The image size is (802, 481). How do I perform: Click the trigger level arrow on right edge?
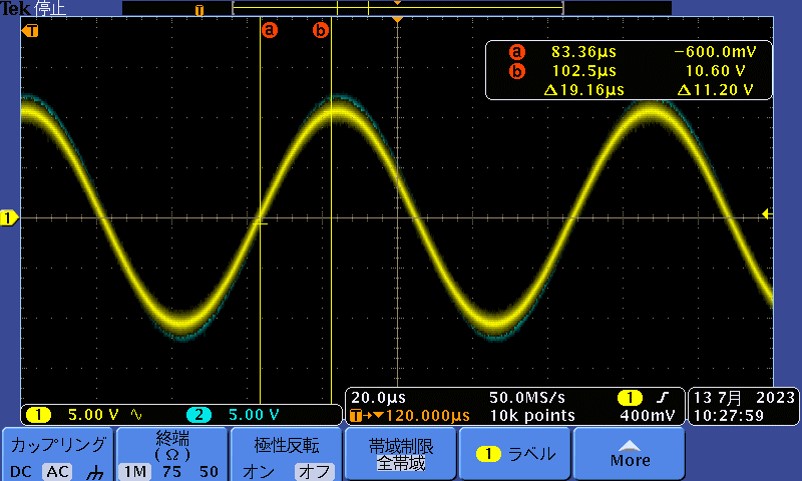[x=766, y=213]
